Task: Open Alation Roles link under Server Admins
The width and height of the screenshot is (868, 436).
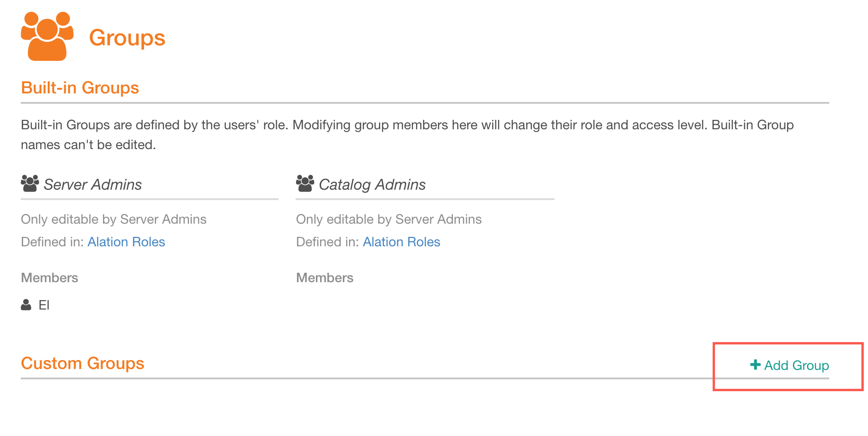Action: point(126,242)
